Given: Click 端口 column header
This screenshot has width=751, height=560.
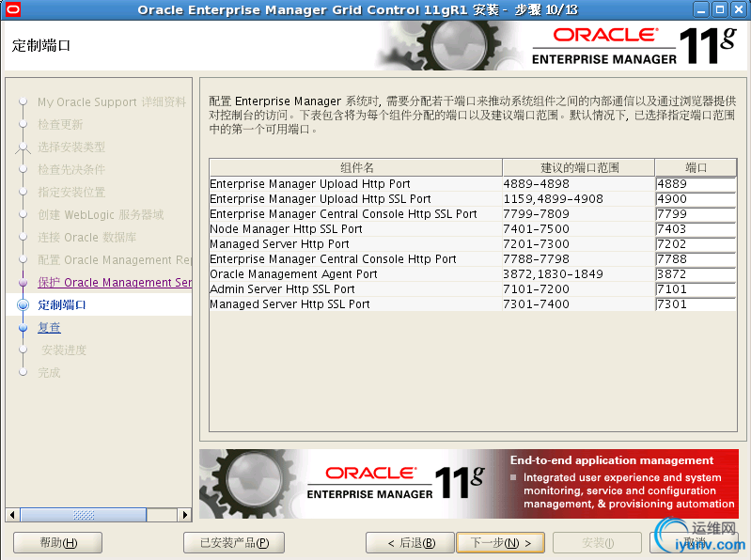Looking at the screenshot, I should pyautogui.click(x=696, y=167).
